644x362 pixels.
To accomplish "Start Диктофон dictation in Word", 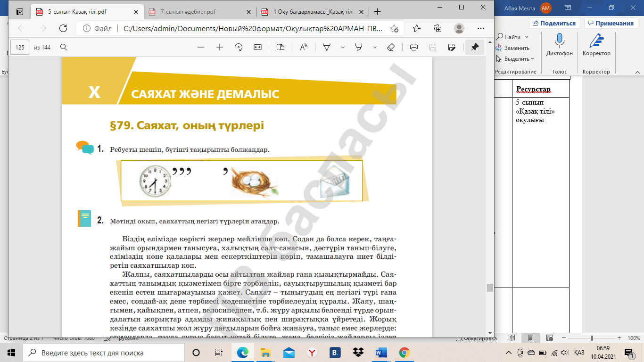I will 560,45.
